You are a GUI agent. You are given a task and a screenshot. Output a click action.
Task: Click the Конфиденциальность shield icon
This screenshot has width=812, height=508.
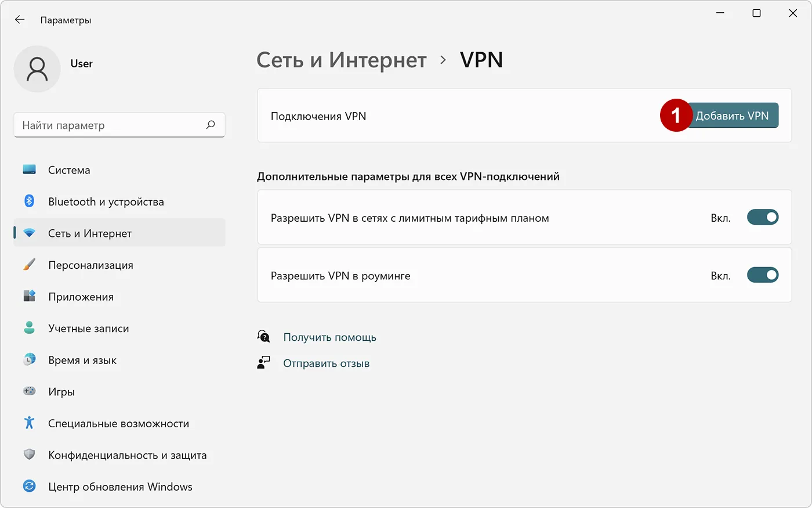(x=29, y=455)
